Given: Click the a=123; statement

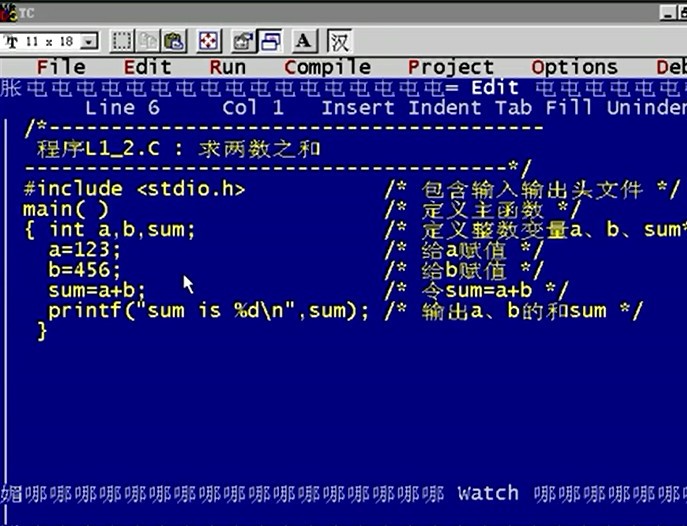Looking at the screenshot, I should tap(84, 250).
